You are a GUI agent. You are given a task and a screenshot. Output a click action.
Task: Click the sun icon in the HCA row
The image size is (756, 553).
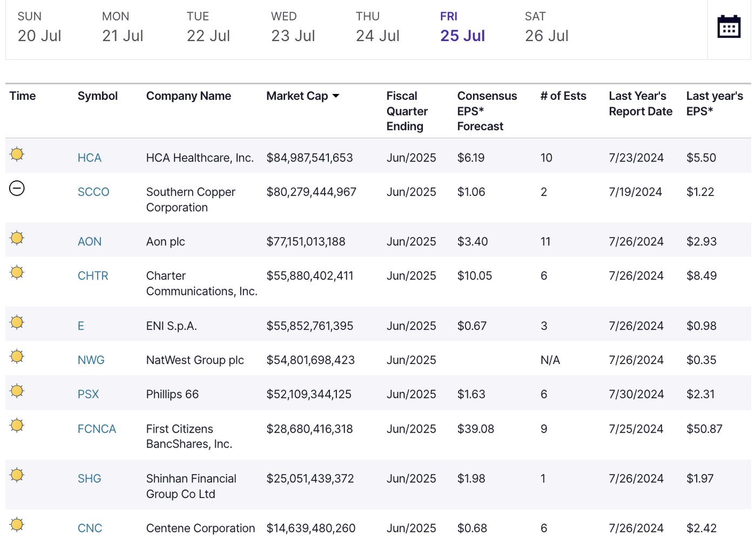(x=17, y=154)
